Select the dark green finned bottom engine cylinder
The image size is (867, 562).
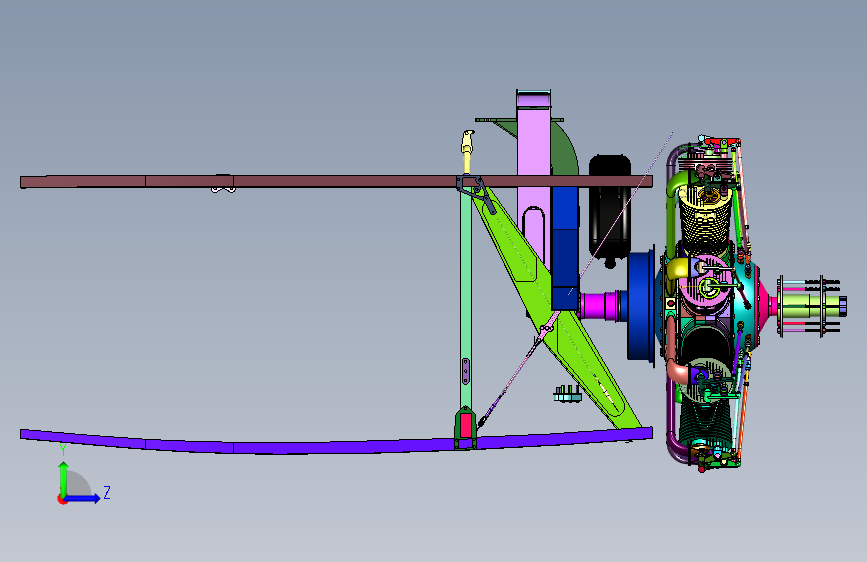point(705,423)
